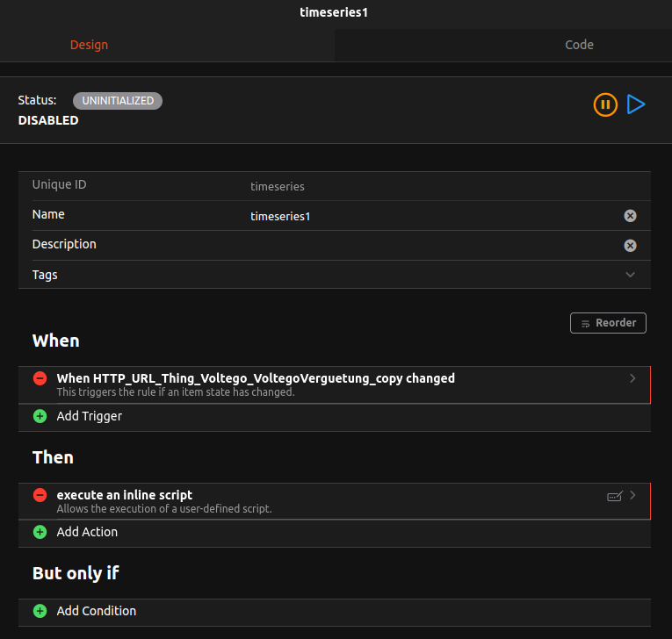Open inline script action via chevron

point(632,495)
